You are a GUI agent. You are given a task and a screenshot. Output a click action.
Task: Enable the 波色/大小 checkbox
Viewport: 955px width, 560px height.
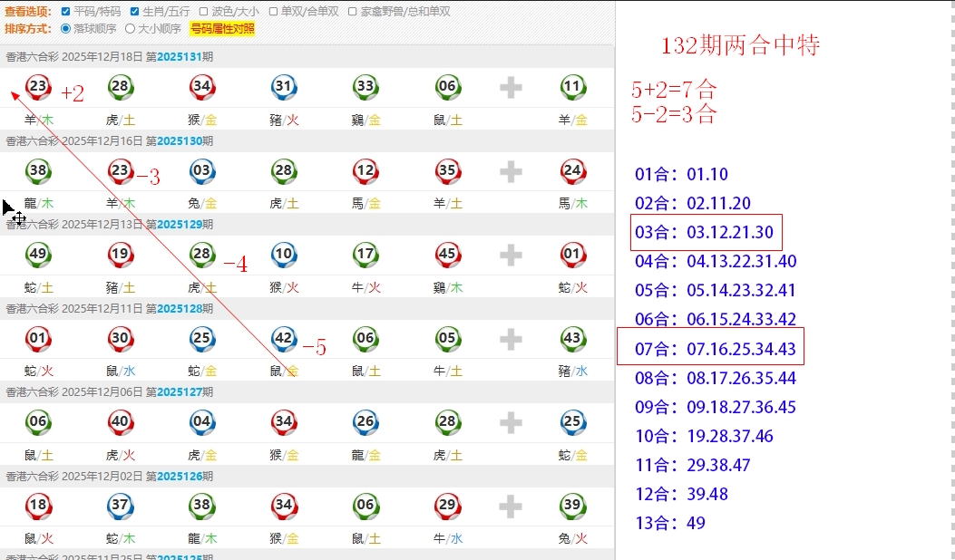coord(204,12)
